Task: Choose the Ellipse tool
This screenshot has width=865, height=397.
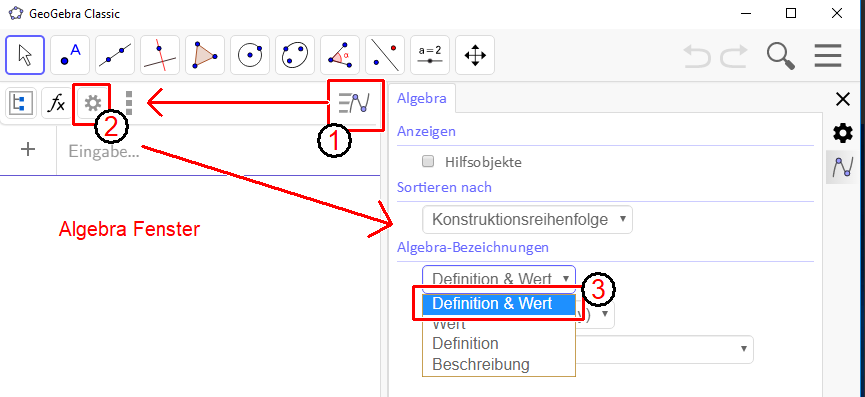Action: click(295, 55)
